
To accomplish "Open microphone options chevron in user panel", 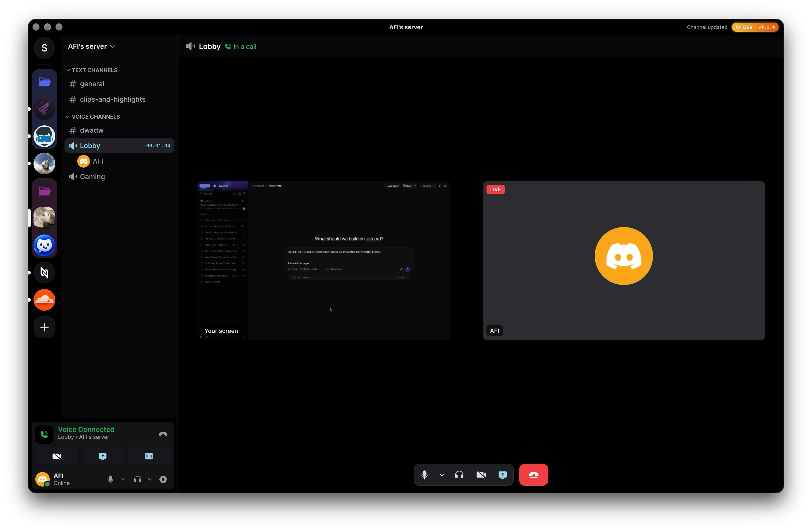I will pyautogui.click(x=123, y=479).
